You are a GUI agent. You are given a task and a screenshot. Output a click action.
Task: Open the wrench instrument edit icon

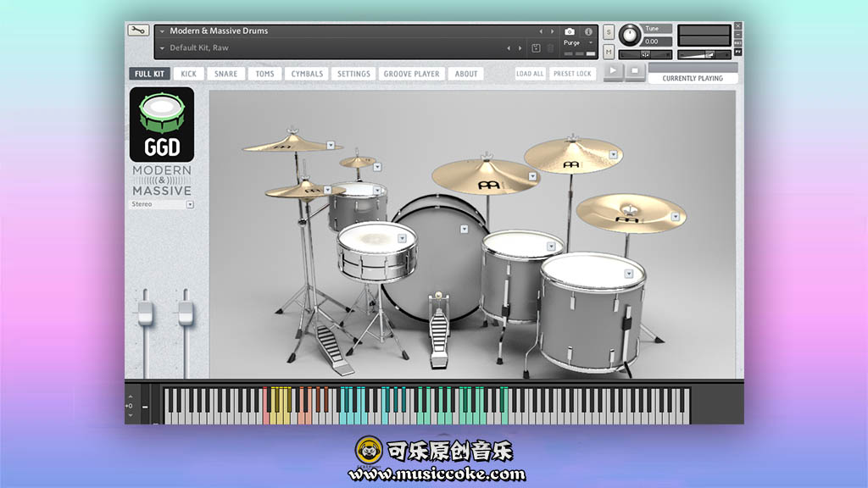[137, 30]
